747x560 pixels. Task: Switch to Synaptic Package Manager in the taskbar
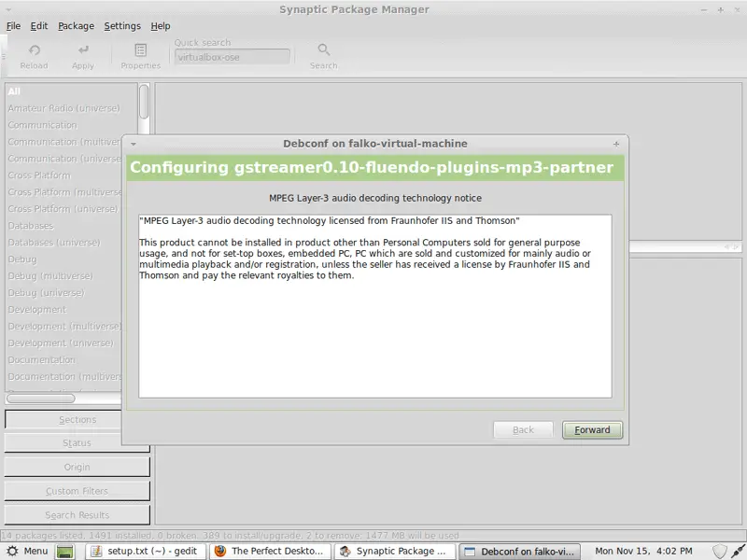(395, 551)
